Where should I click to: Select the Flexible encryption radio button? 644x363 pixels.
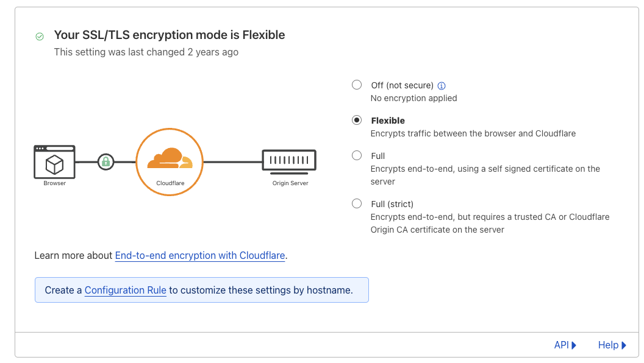pyautogui.click(x=357, y=120)
